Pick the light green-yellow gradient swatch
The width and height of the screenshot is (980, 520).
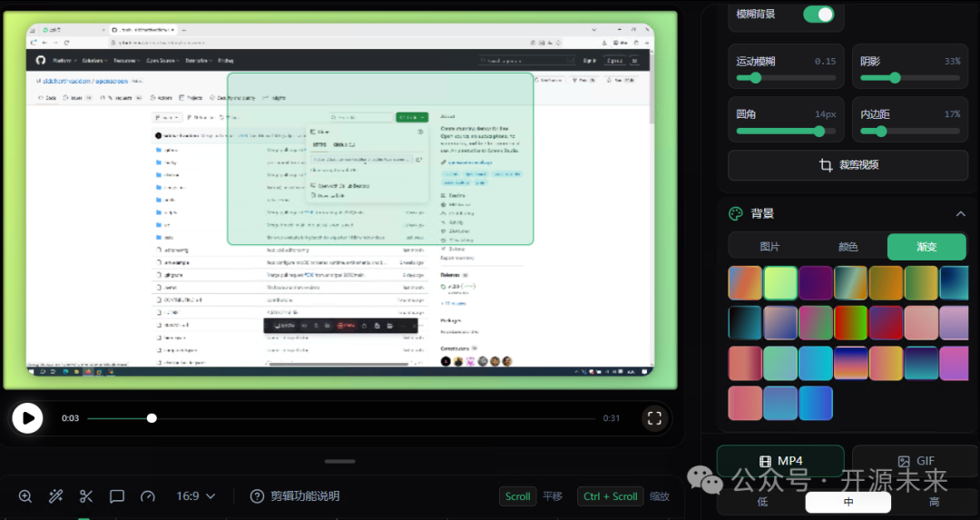click(x=780, y=282)
